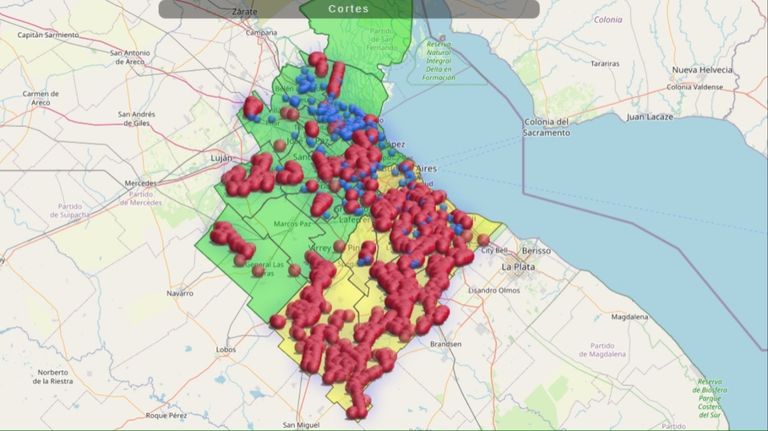The width and height of the screenshot is (768, 431).
Task: Select the Navarro map label
Action: point(180,293)
